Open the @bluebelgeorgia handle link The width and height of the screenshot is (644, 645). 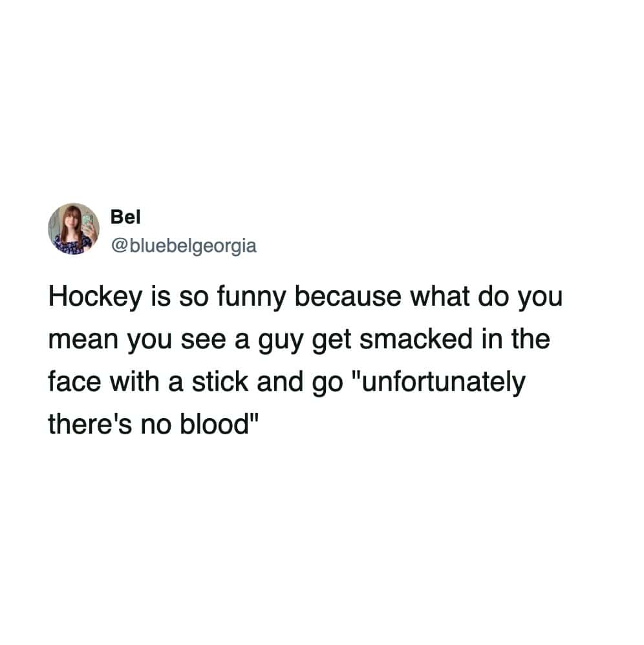[x=184, y=246]
